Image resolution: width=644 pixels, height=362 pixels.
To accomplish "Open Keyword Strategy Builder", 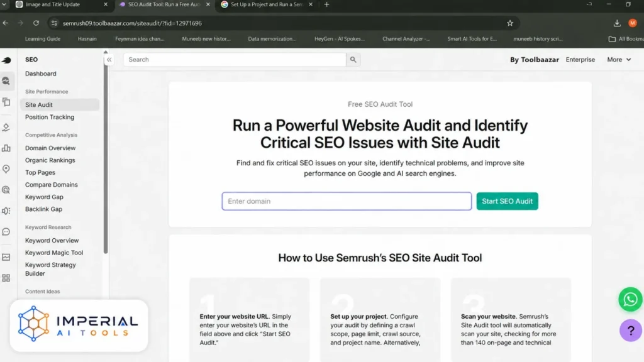I will pos(50,269).
